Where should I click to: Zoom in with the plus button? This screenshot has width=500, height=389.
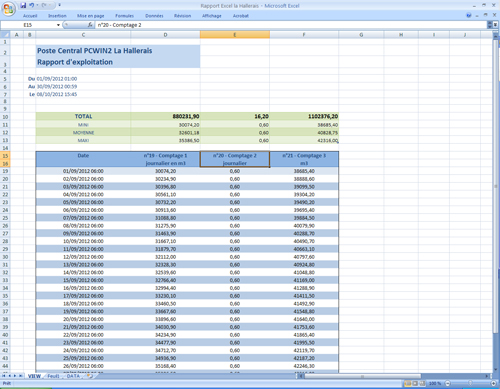pos(494,384)
